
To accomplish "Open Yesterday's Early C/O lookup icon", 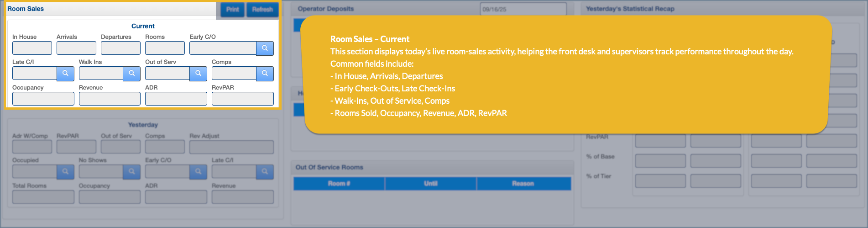I will click(x=198, y=171).
